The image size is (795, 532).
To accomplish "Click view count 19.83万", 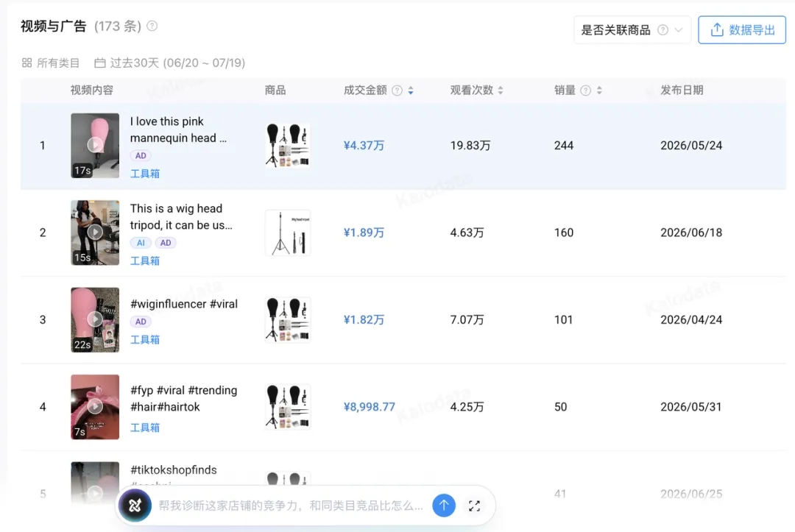I will coord(470,146).
